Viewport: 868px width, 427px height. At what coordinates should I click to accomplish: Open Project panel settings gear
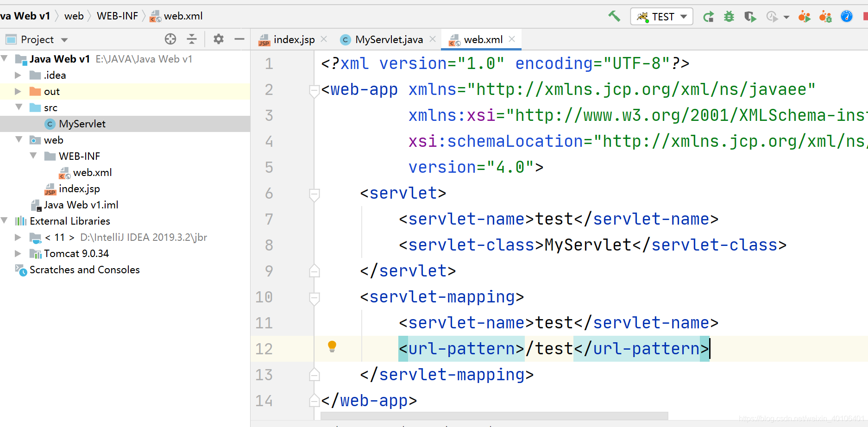click(219, 39)
